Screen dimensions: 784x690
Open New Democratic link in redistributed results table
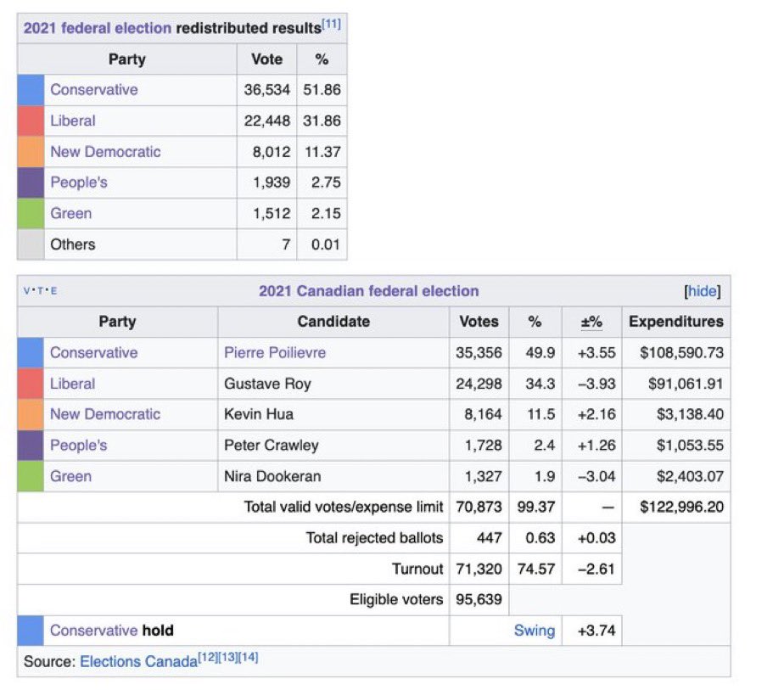click(105, 152)
